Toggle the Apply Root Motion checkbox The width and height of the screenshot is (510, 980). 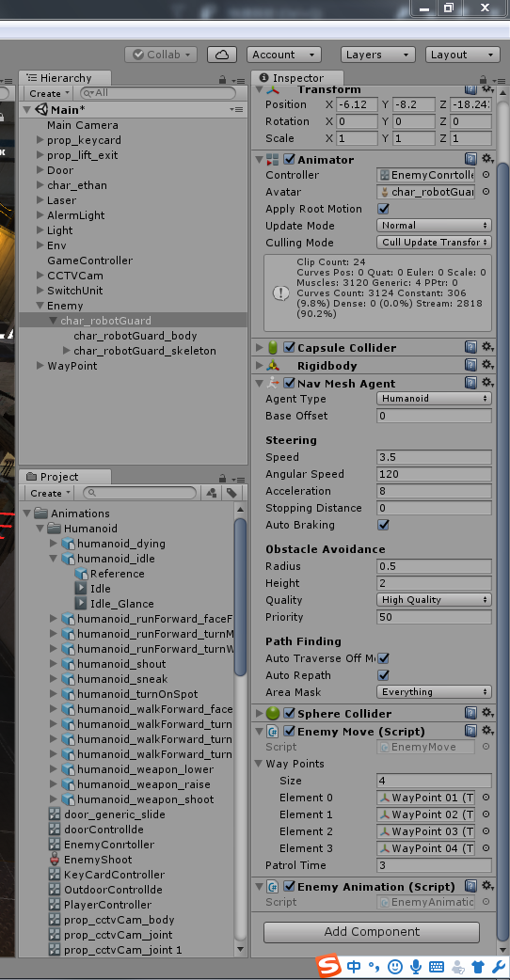(x=384, y=209)
